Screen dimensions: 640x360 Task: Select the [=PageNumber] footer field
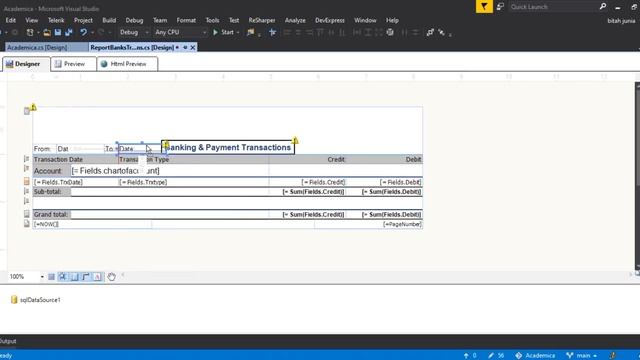(x=368, y=224)
